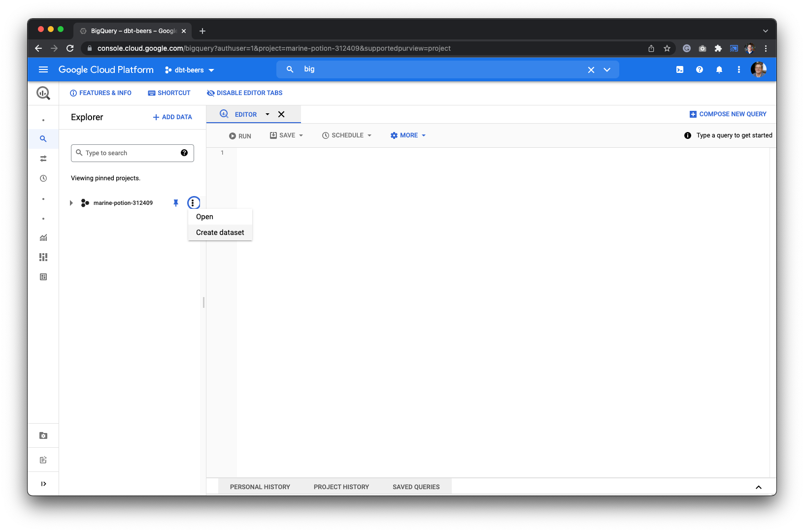This screenshot has height=532, width=804.
Task: Click the BigQuery logo icon in sidebar
Action: [43, 93]
